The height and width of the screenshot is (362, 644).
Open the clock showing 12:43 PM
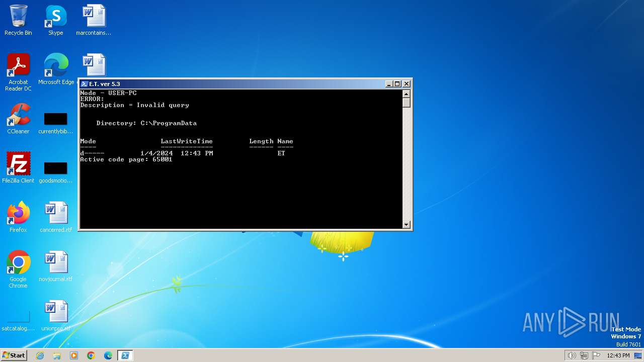(618, 355)
